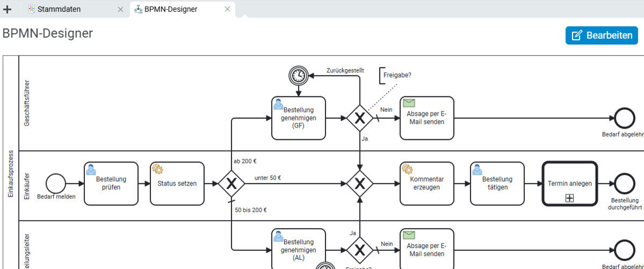Click the Bestellung durchgeführt label
Image resolution: width=644 pixels, height=269 pixels.
tap(625, 203)
